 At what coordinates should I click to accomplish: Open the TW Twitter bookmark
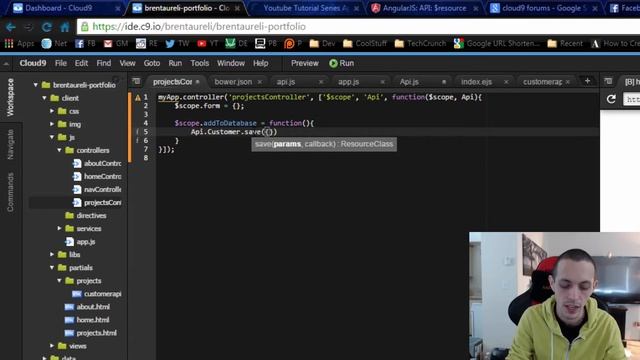178,43
